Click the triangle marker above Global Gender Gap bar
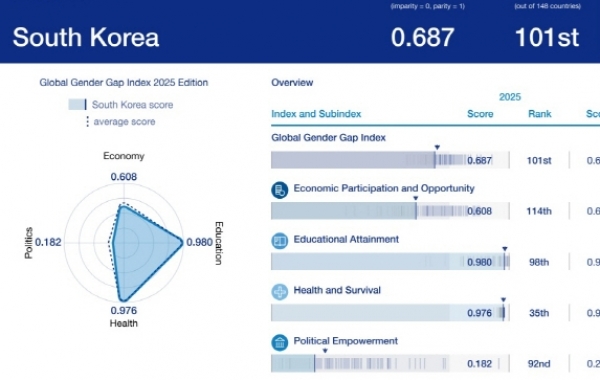600x380 pixels. point(437,147)
